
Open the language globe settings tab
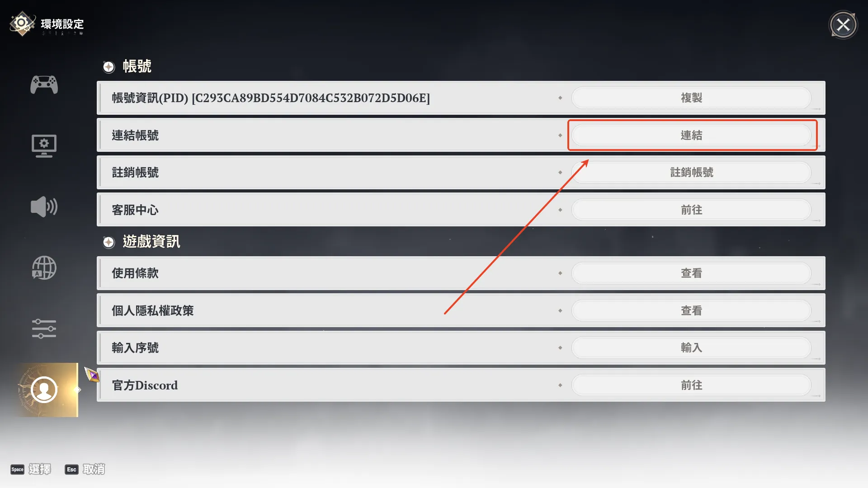coord(44,268)
